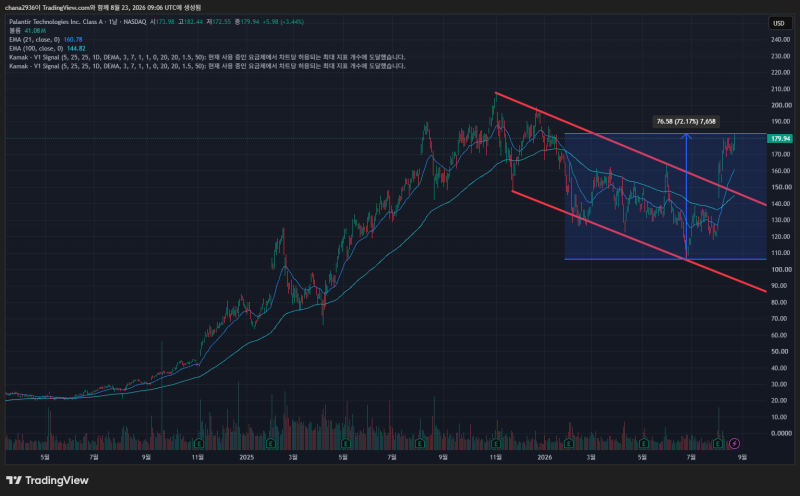800x496 pixels.
Task: Click the 76.58 (72.17%) measurement label
Action: pos(686,121)
